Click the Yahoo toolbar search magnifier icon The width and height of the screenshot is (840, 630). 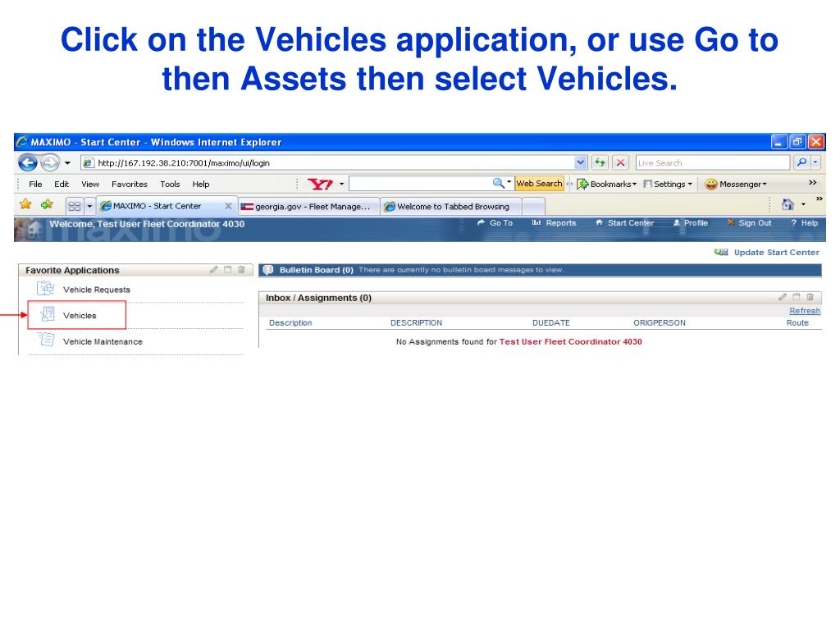coord(498,183)
